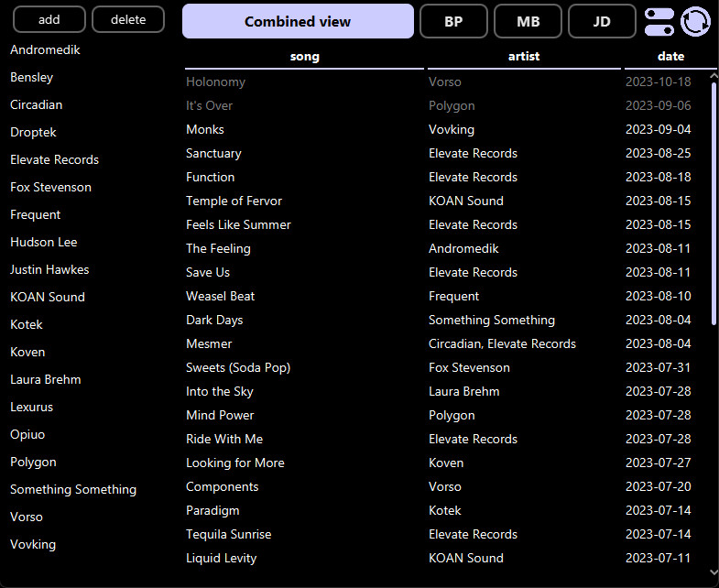
Task: Click the song Holonomy
Action: coord(215,82)
